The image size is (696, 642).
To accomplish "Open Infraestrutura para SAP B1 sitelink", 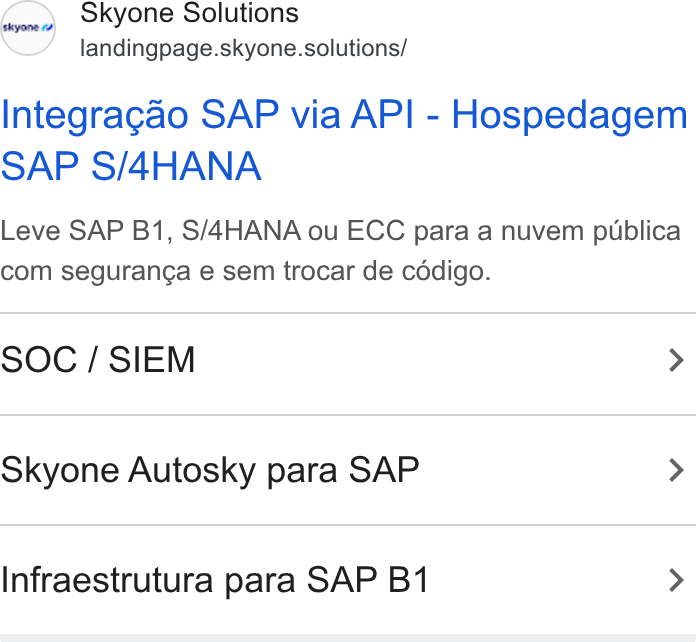I will (x=348, y=580).
